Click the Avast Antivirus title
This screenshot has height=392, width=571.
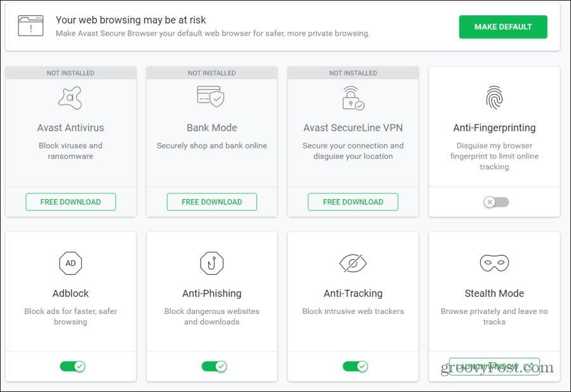pos(70,127)
